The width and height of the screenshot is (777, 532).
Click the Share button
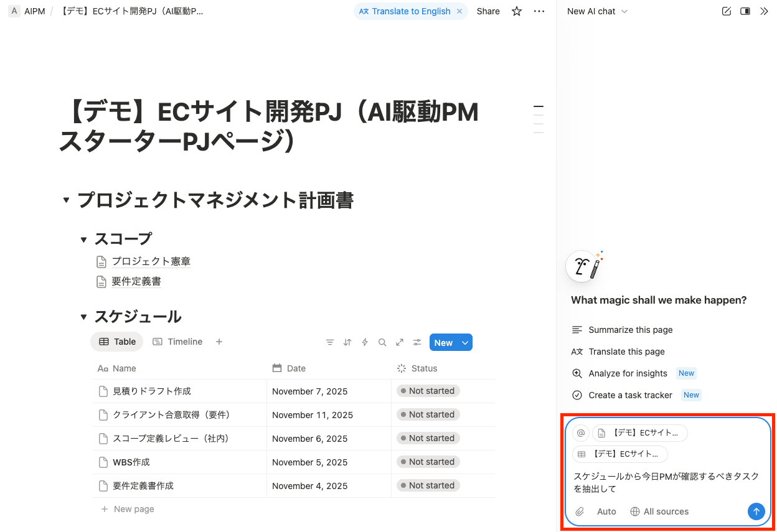pyautogui.click(x=488, y=11)
